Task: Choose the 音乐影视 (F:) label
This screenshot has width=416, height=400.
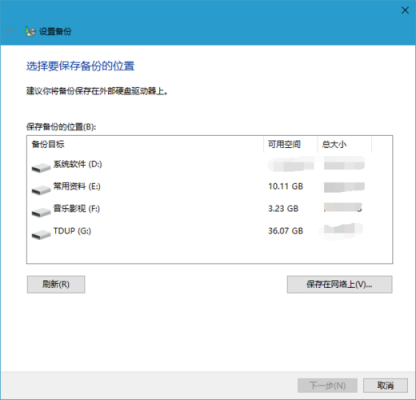Action: click(77, 209)
